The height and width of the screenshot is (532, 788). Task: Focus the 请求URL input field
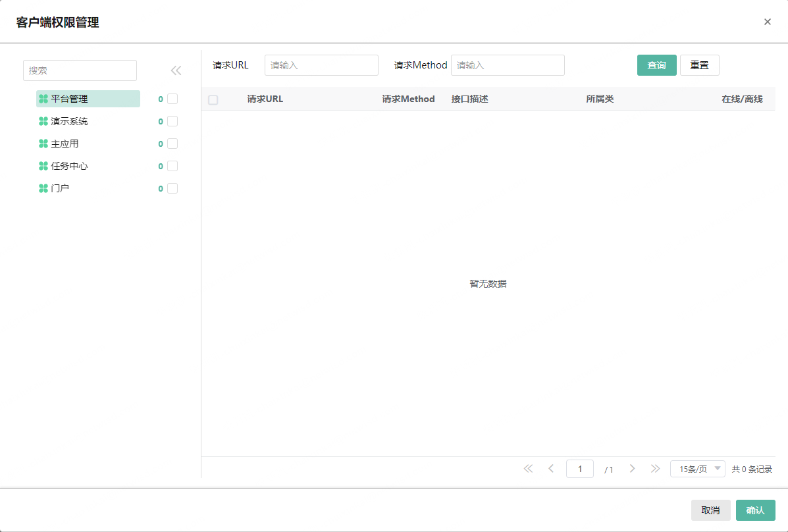(x=321, y=65)
